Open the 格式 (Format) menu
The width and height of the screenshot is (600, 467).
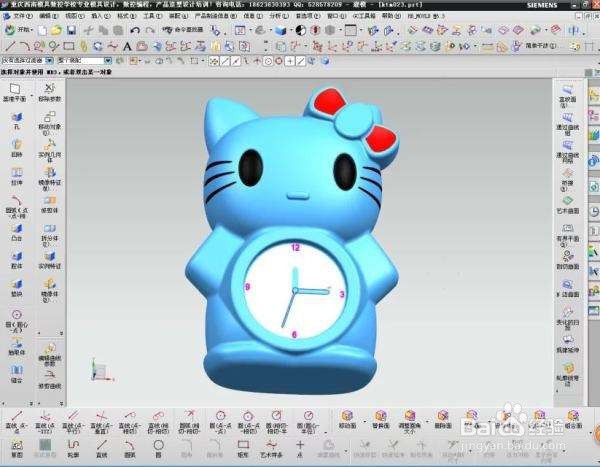pos(126,16)
